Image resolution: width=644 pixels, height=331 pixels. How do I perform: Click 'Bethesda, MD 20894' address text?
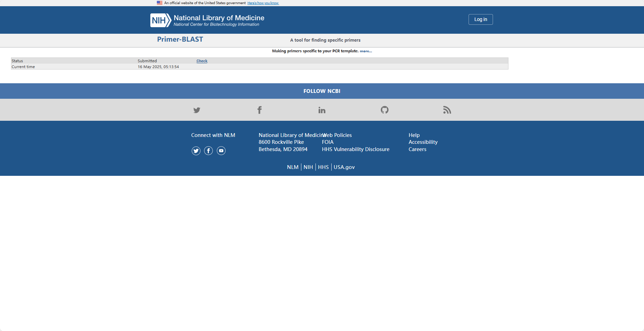click(283, 149)
